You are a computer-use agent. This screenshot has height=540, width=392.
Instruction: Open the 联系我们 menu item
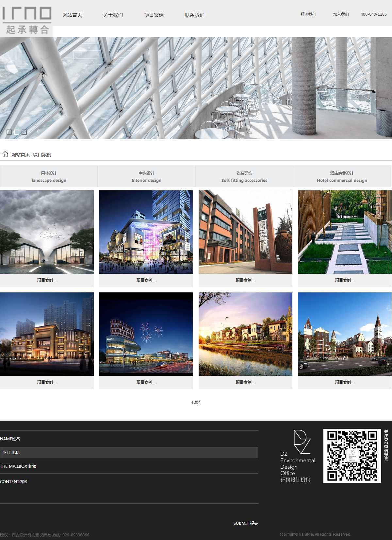tap(195, 15)
